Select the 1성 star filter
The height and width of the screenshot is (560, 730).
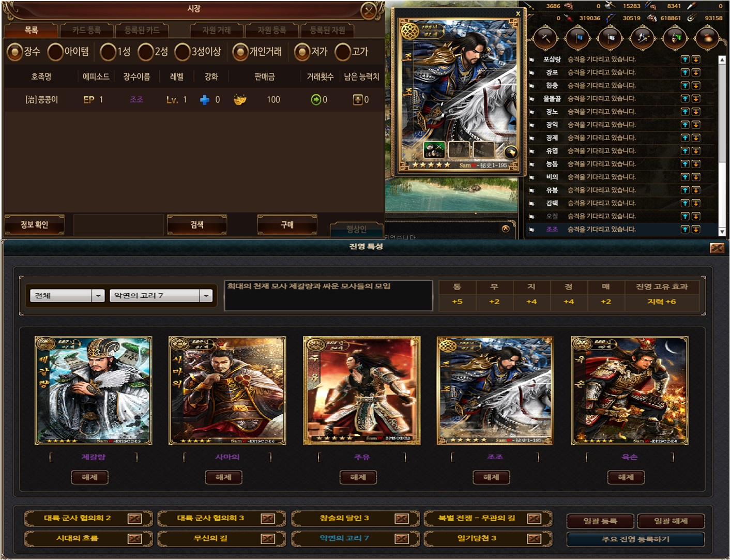tap(108, 52)
